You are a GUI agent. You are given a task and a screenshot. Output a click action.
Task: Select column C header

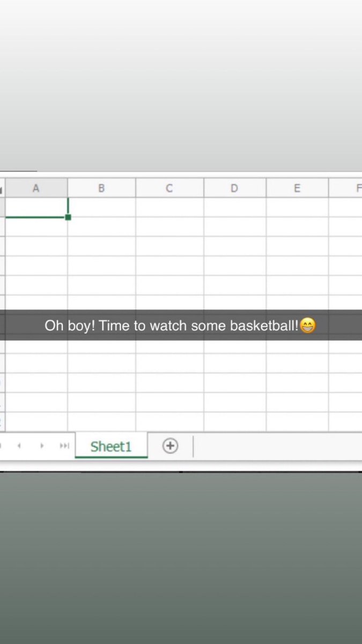pos(169,188)
